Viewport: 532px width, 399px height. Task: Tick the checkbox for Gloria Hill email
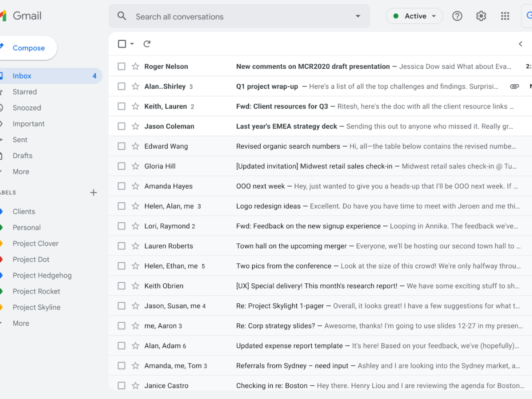121,166
